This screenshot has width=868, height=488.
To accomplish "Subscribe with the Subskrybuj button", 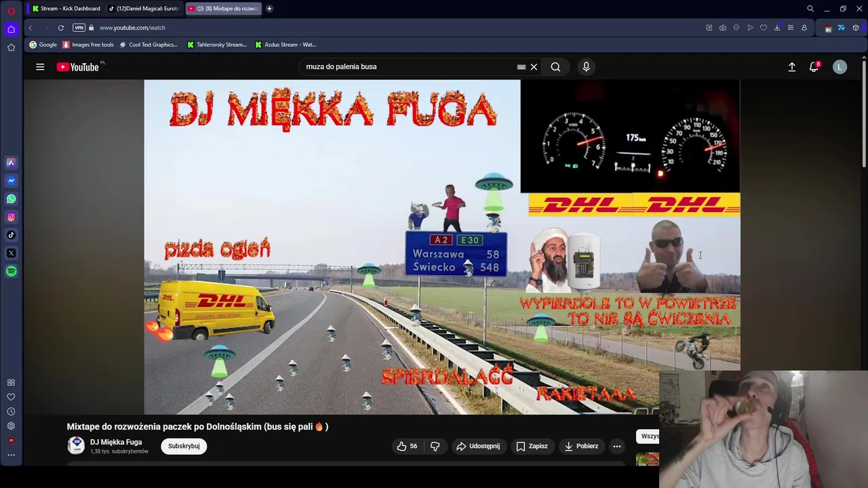I will (x=184, y=446).
